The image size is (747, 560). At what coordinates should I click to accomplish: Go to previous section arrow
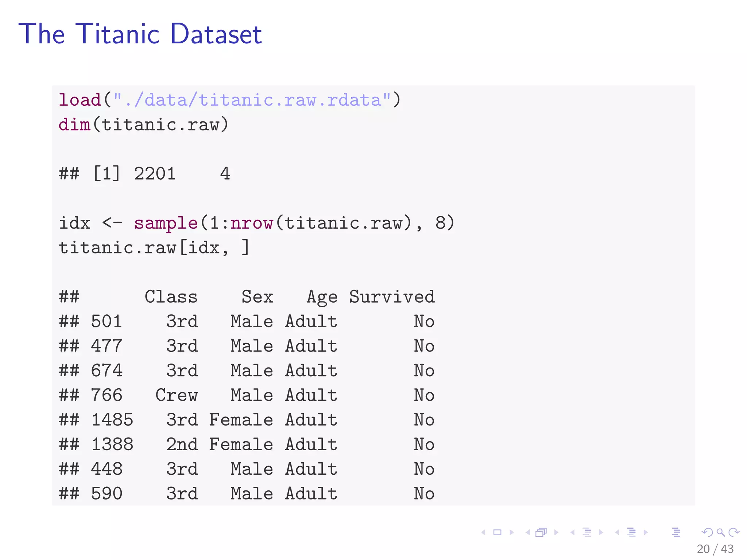tap(617, 532)
